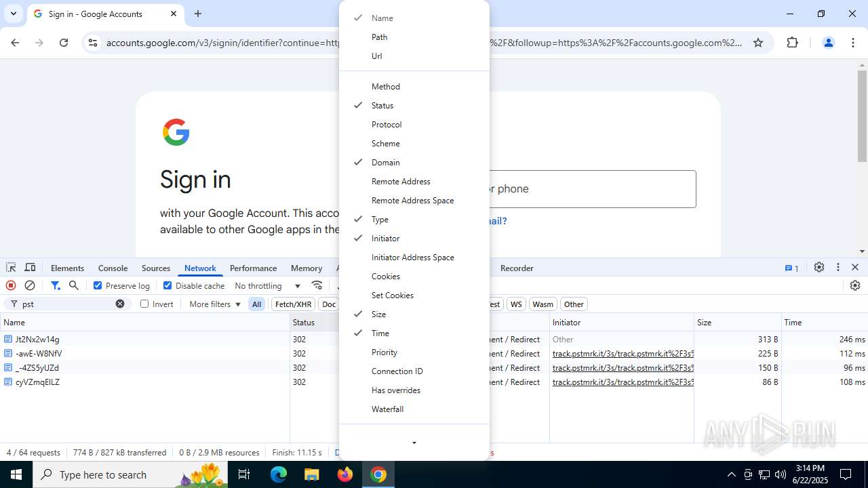Open Chrome three-dot menu
The width and height of the screenshot is (868, 488).
point(853,43)
